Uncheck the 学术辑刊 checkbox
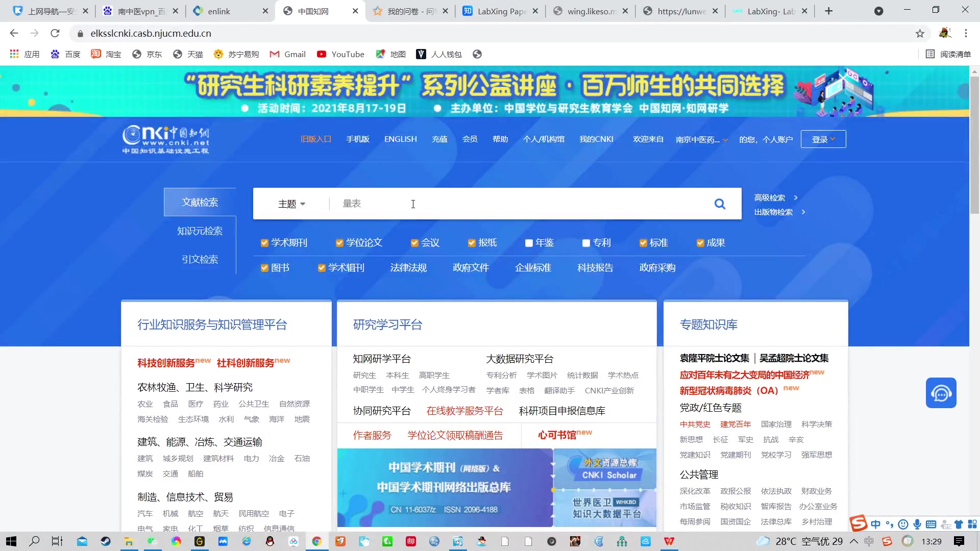 click(322, 268)
